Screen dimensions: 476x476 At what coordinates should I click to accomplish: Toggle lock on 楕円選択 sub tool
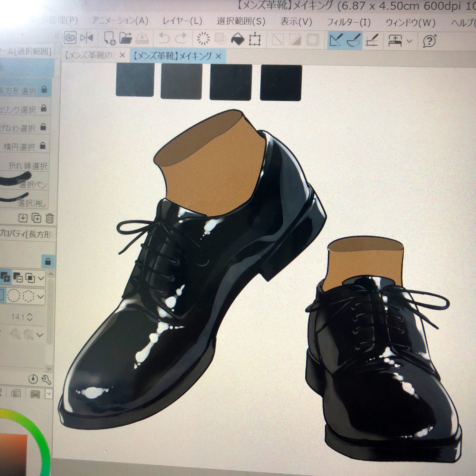tap(43, 145)
